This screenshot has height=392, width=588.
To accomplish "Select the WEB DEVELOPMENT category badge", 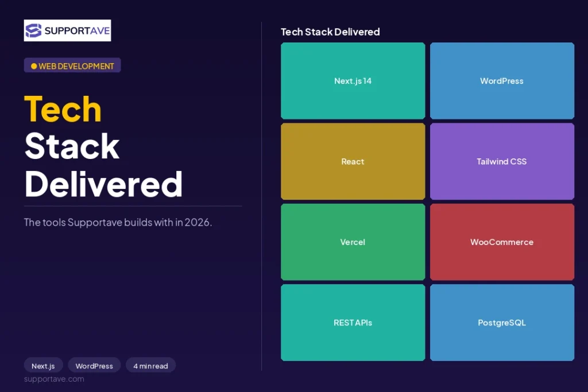I will 72,65.
